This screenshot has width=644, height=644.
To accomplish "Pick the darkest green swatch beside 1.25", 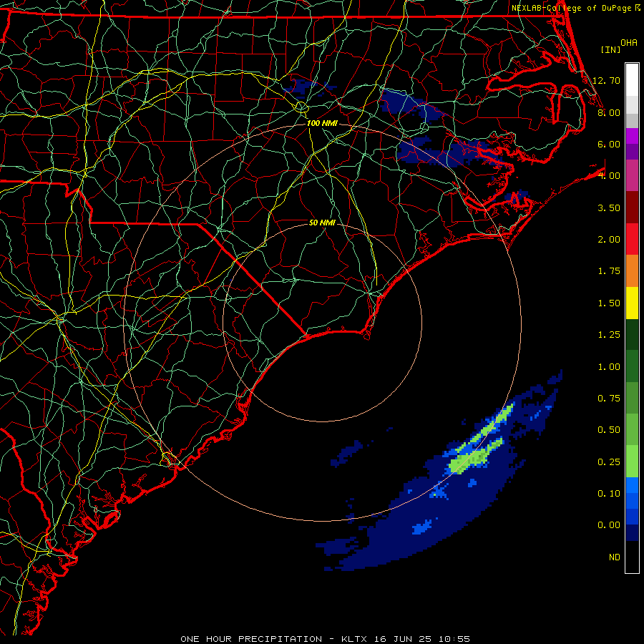I will click(x=632, y=334).
